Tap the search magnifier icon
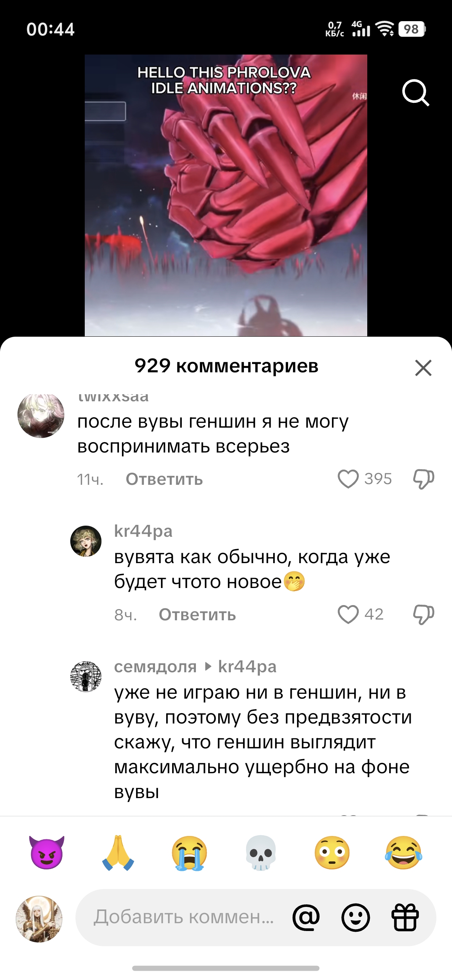This screenshot has width=452, height=980. coord(416,92)
